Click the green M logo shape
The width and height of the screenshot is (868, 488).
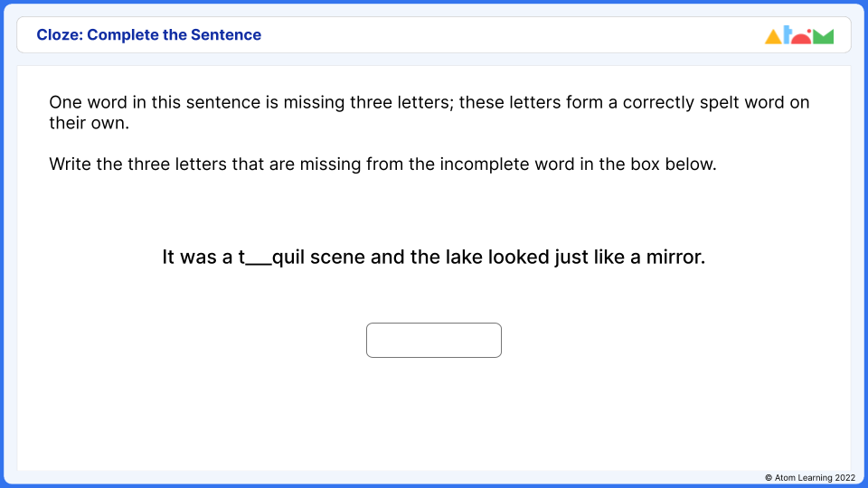pyautogui.click(x=823, y=36)
